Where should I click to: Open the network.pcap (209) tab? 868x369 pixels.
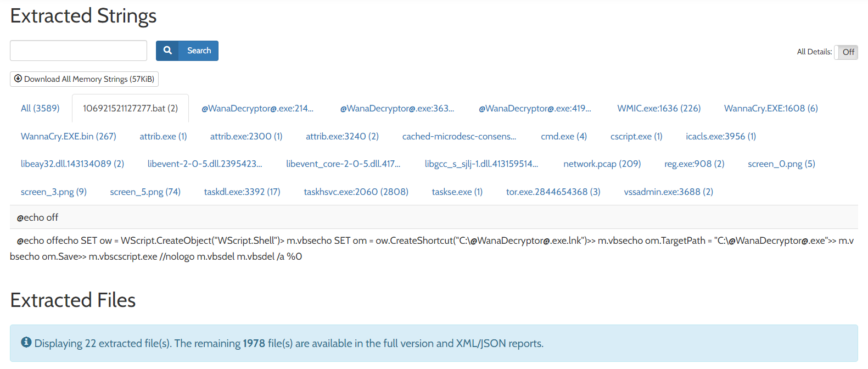(602, 164)
